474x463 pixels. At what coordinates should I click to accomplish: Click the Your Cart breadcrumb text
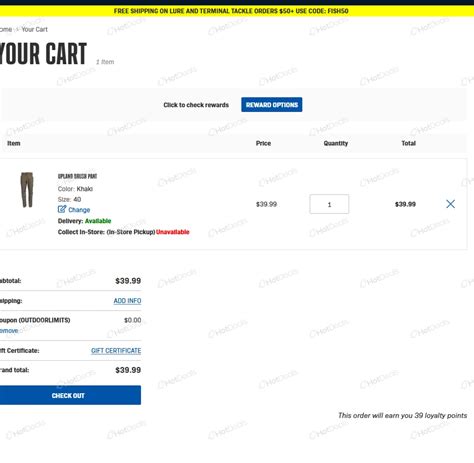tap(35, 29)
